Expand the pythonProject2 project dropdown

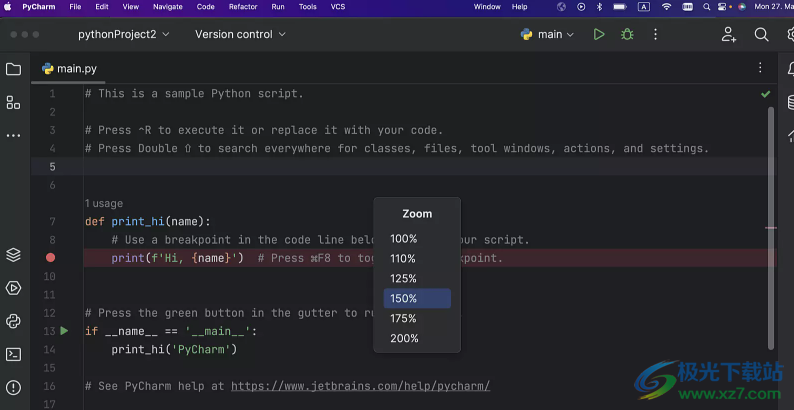124,34
